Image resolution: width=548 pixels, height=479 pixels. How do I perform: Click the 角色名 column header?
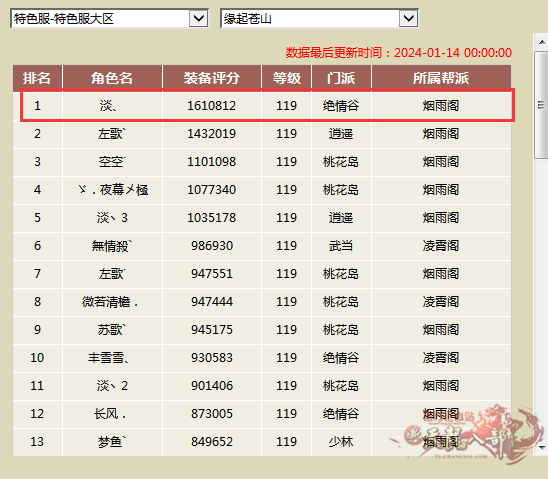pyautogui.click(x=112, y=78)
